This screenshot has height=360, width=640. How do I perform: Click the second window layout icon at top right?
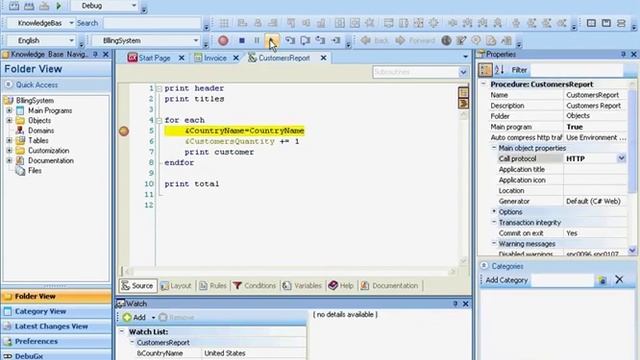click(x=606, y=23)
